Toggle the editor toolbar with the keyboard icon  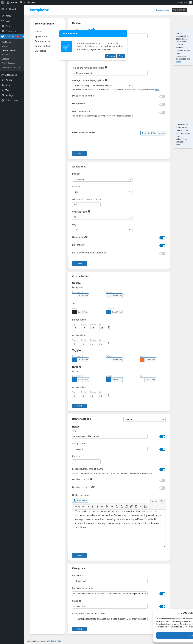pyautogui.click(x=146, y=506)
